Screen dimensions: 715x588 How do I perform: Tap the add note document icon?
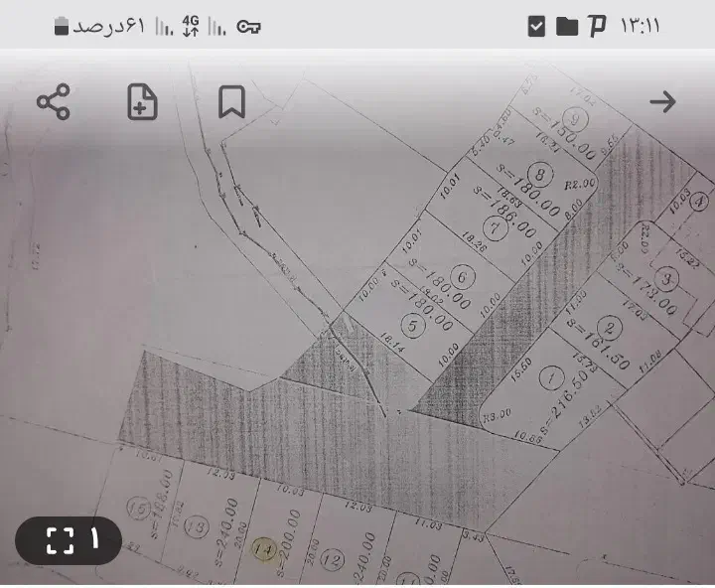(142, 101)
